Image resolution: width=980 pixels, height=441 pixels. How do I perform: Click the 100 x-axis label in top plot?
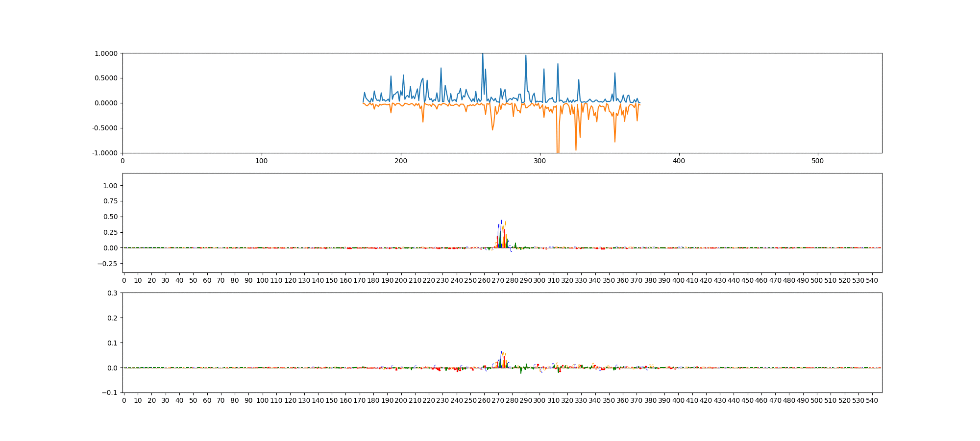point(262,161)
